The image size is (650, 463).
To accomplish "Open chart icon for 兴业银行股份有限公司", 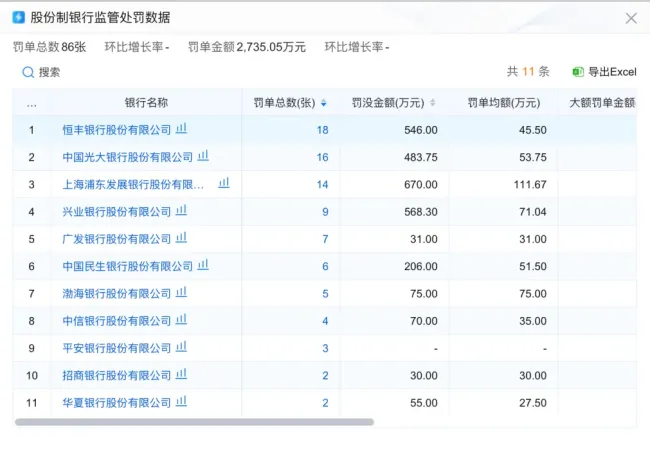I will [x=181, y=210].
